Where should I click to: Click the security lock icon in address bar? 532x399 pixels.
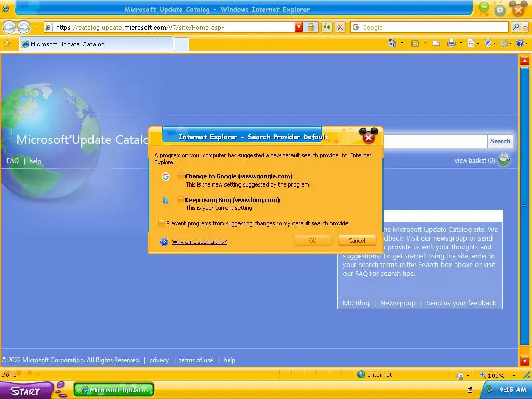[x=311, y=27]
